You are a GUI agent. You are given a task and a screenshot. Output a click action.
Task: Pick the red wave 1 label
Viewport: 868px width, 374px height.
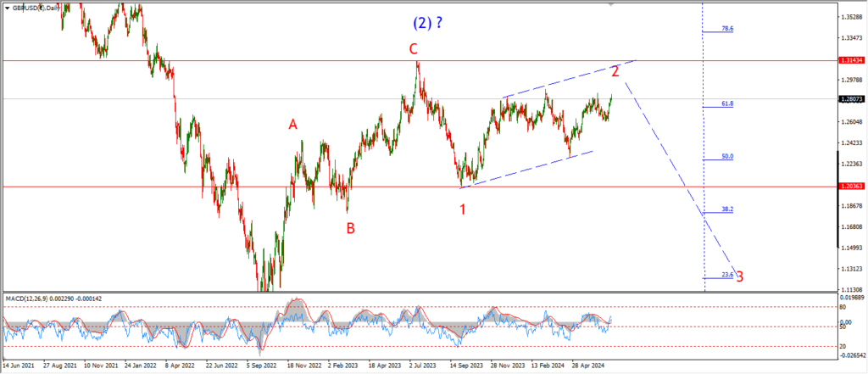click(x=463, y=209)
